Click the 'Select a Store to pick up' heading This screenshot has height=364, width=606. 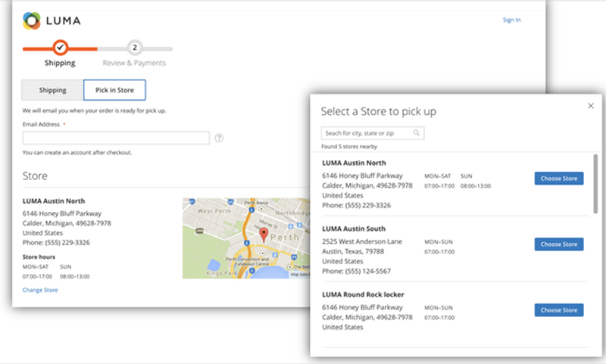coord(378,111)
